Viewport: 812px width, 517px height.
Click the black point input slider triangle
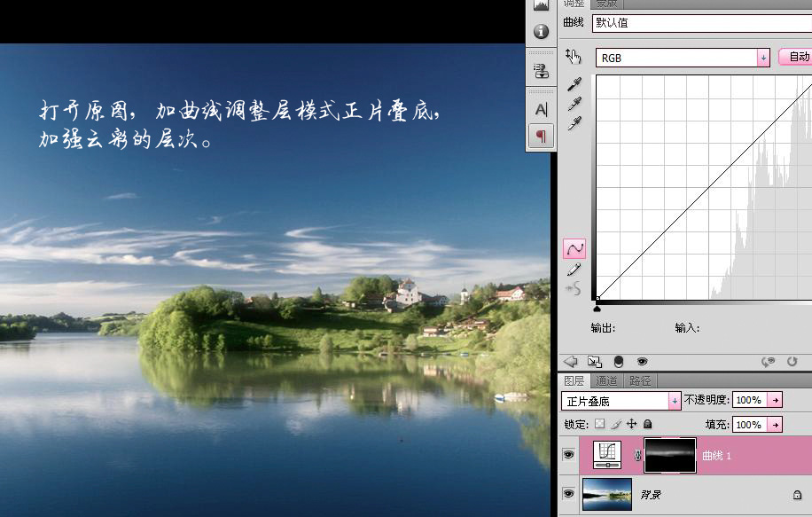point(597,309)
